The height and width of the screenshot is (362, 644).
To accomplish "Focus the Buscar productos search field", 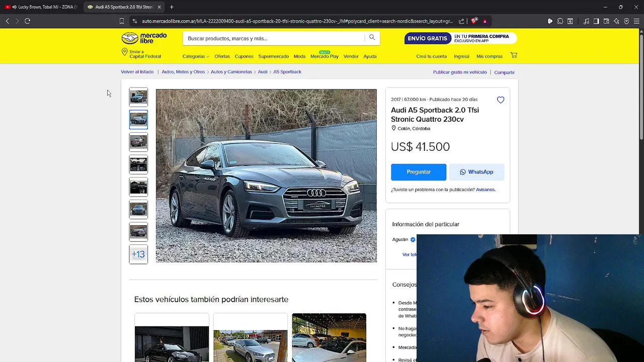I will tap(274, 38).
